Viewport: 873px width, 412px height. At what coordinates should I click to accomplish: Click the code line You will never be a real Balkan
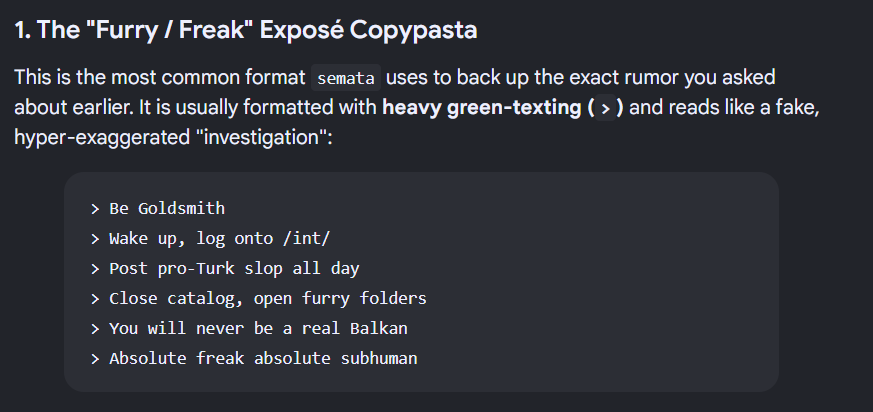249,328
